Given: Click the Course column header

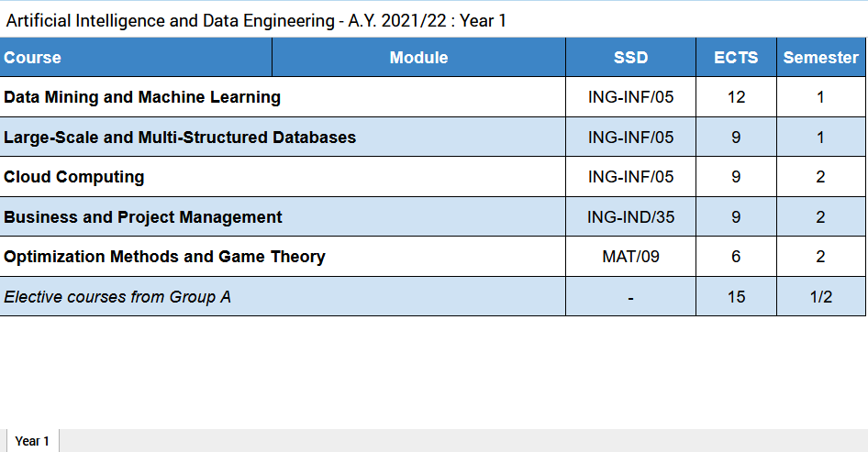Looking at the screenshot, I should click(x=33, y=58).
